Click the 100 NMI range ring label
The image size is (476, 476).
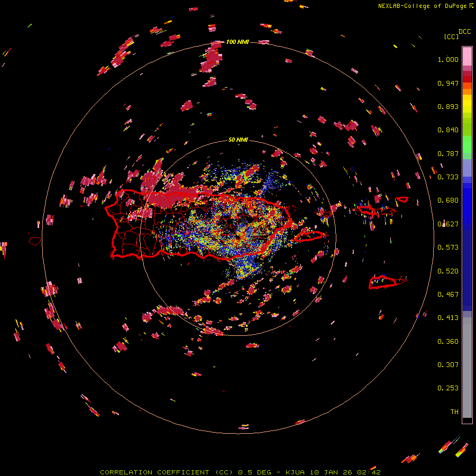click(237, 42)
